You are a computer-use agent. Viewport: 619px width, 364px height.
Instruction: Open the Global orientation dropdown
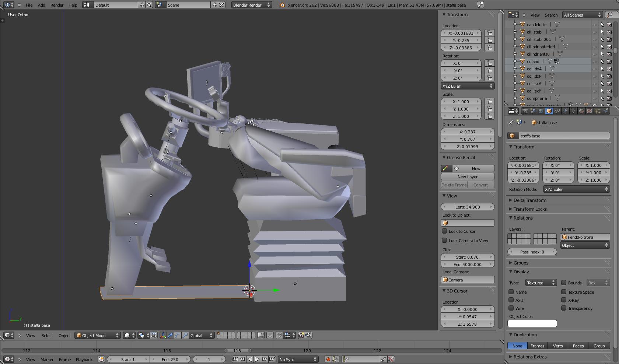click(x=202, y=335)
